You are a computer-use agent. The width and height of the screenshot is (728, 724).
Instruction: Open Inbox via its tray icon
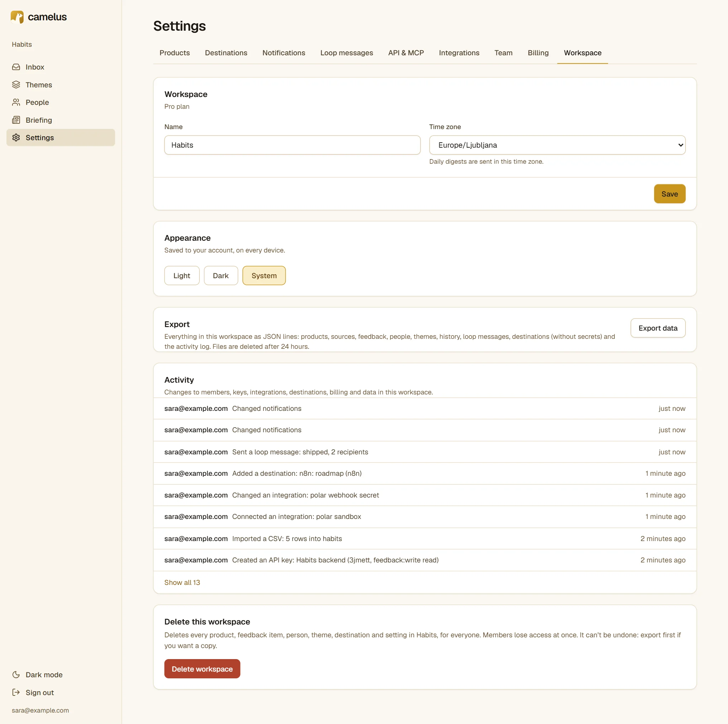pyautogui.click(x=16, y=67)
